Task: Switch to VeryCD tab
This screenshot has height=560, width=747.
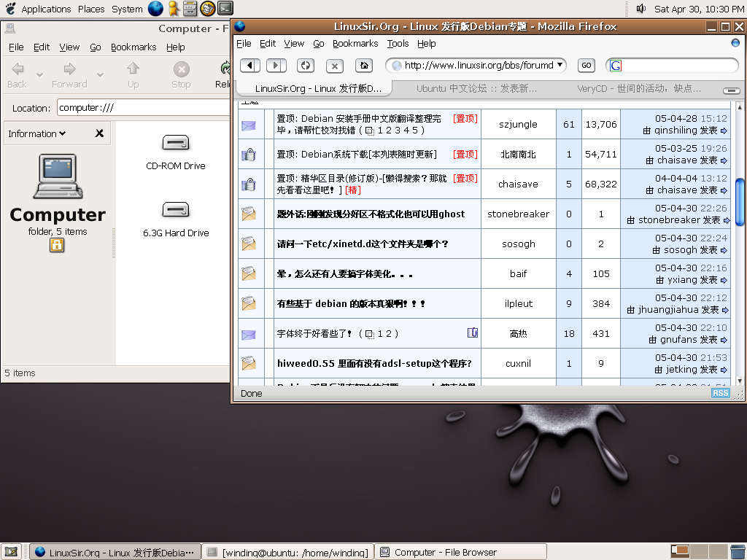Action: tap(639, 88)
